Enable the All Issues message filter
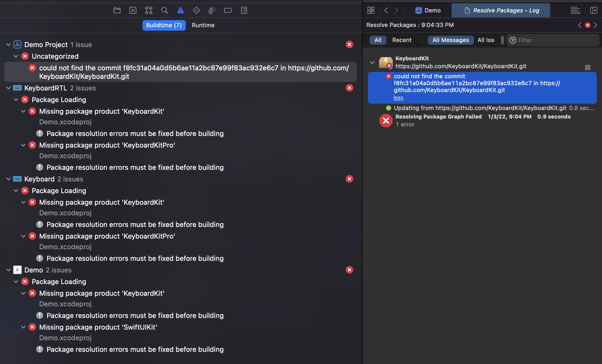Viewport: 602px width, 364px height. pos(486,40)
